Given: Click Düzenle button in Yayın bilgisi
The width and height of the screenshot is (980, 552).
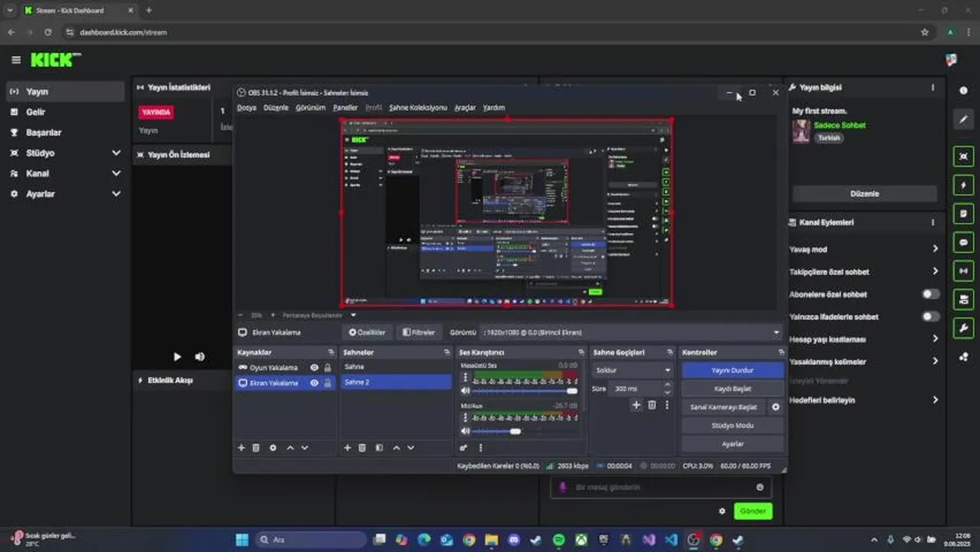Looking at the screenshot, I should 864,194.
